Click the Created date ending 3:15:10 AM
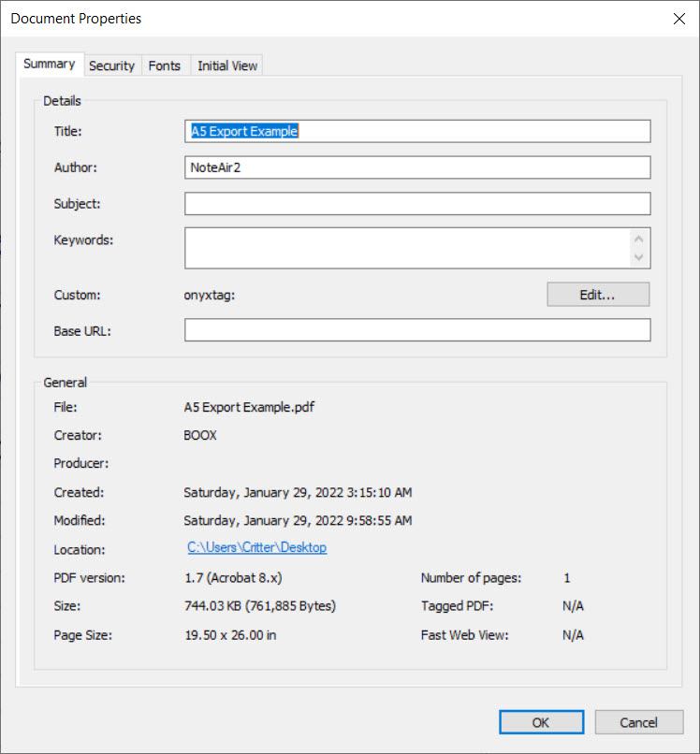 [298, 492]
